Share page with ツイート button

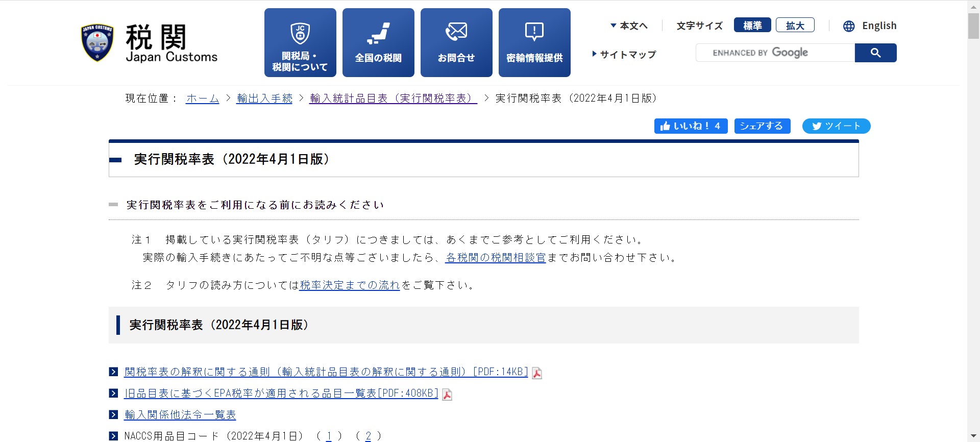836,126
